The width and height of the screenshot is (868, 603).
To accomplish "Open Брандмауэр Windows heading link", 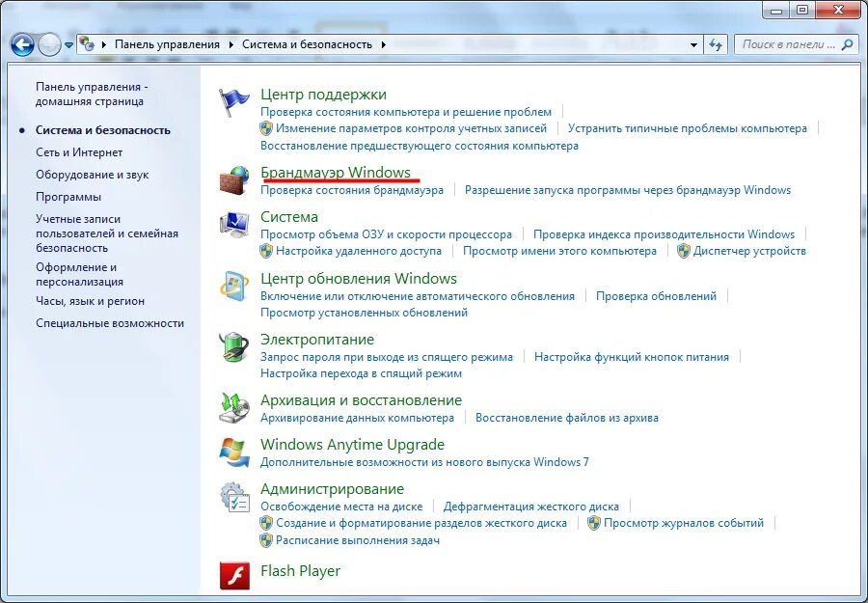I will point(336,172).
